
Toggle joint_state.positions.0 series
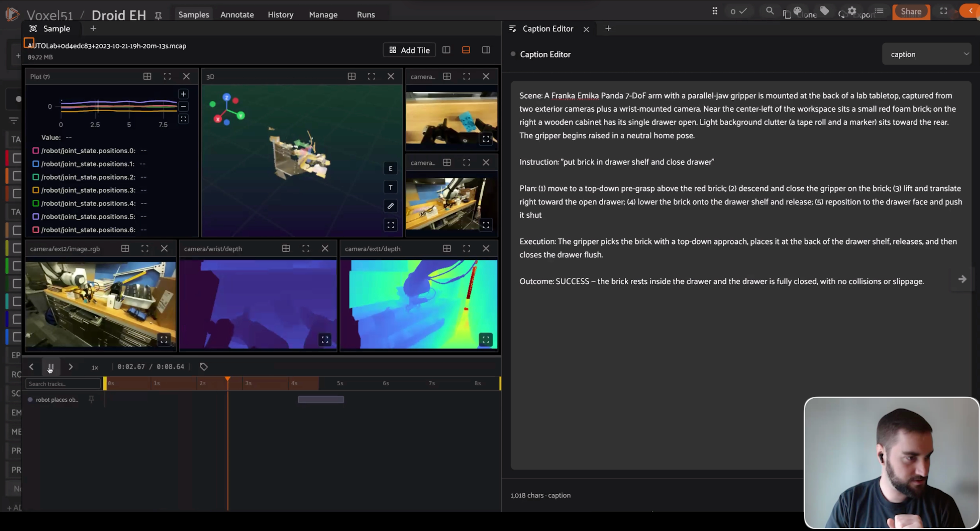coord(36,150)
